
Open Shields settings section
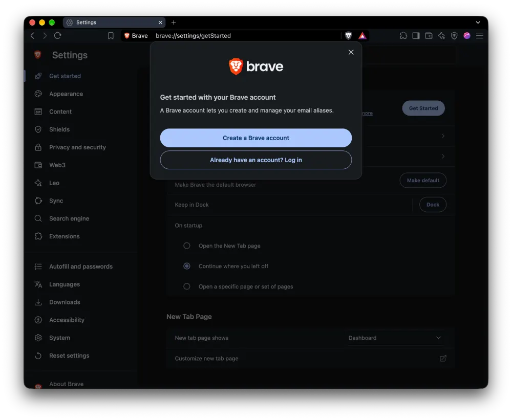coord(59,129)
